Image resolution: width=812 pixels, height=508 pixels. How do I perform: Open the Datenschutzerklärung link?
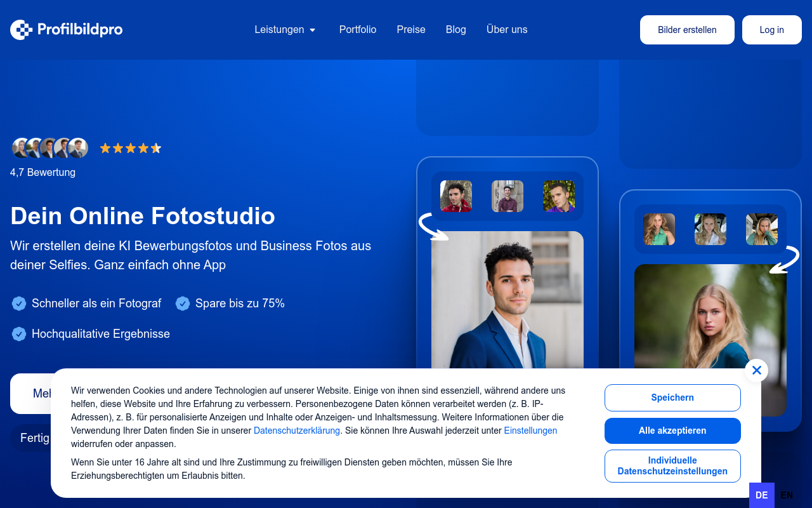[297, 431]
